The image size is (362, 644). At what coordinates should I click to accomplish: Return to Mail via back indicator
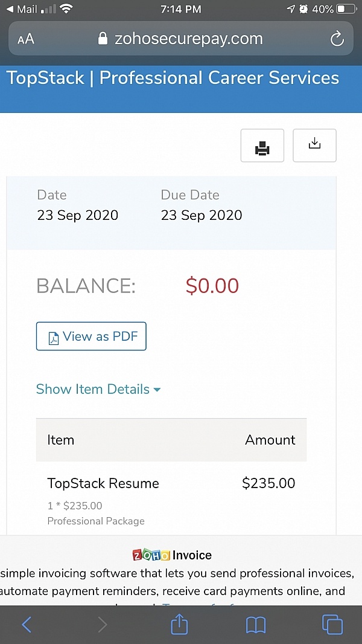pyautogui.click(x=22, y=9)
